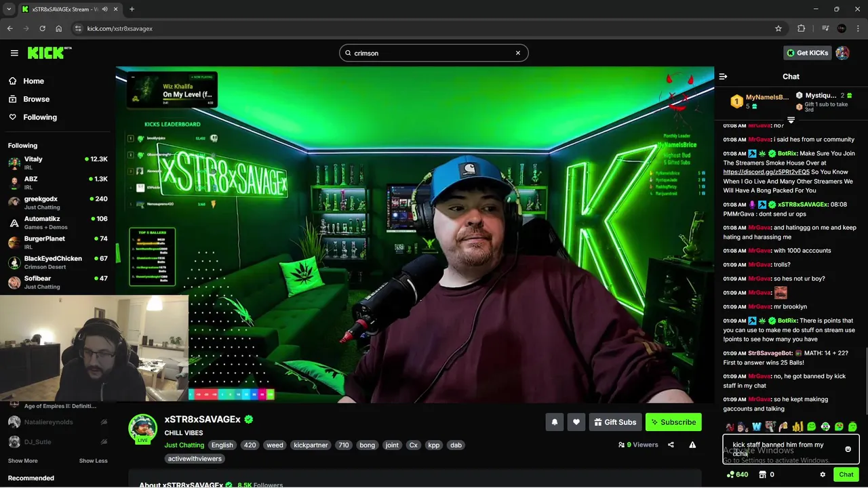Click the Gift Subs button
The height and width of the screenshot is (488, 868).
tap(614, 422)
